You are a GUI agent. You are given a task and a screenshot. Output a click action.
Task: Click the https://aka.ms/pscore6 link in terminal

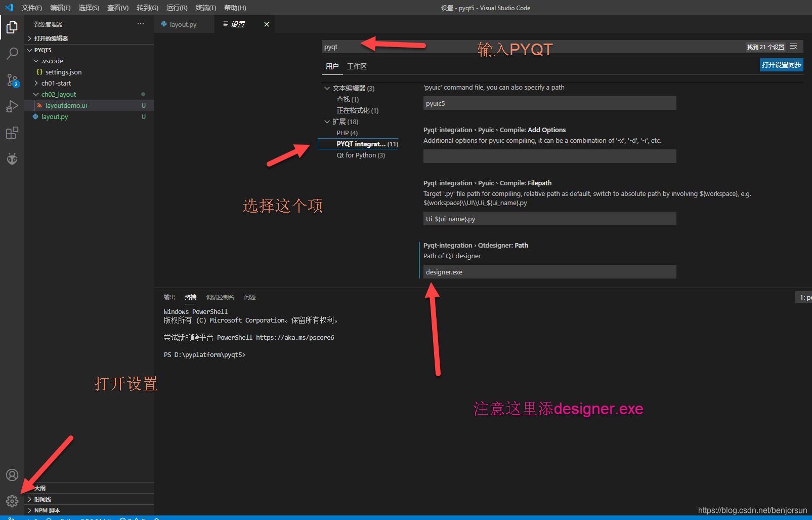[x=295, y=338]
